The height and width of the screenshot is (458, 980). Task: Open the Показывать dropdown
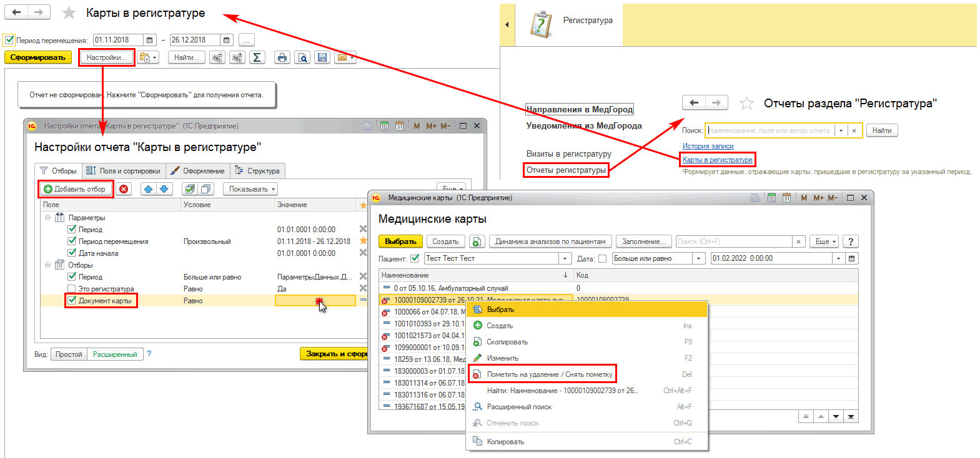coord(250,189)
